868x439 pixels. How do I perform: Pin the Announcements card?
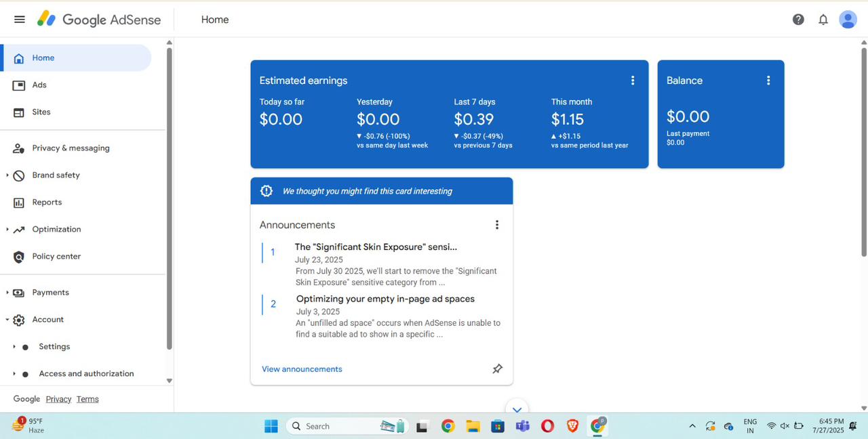[x=497, y=369]
